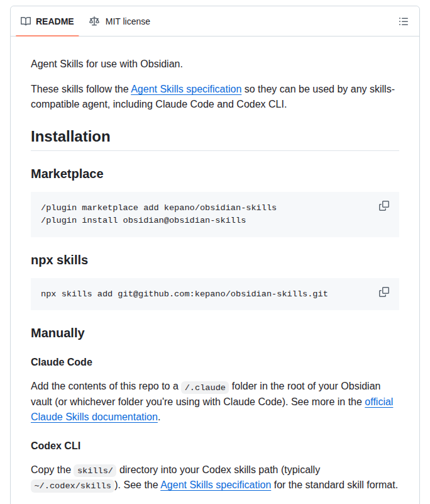Click the Claude Code subheading
This screenshot has height=504, width=430.
click(x=62, y=362)
